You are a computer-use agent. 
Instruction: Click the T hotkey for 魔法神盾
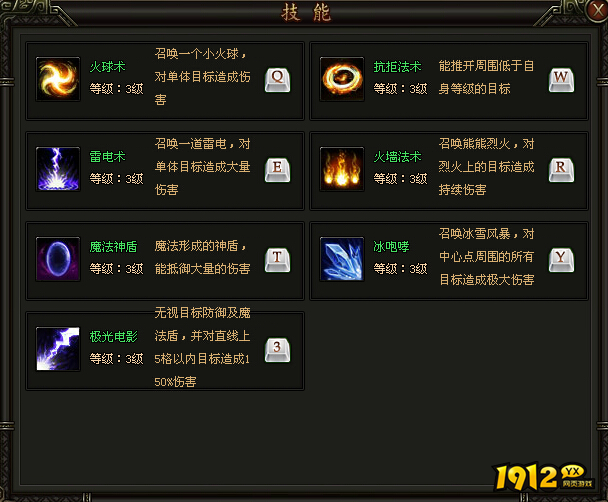click(x=277, y=260)
